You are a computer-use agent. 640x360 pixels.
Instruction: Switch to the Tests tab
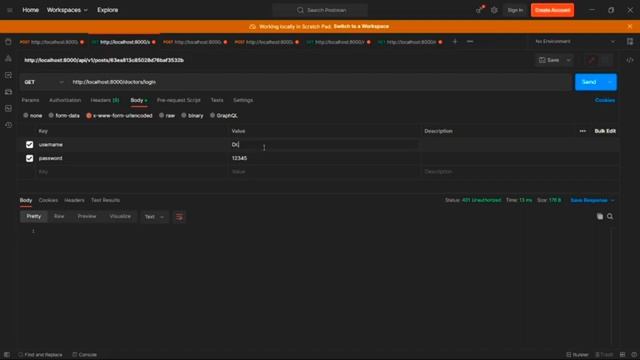pyautogui.click(x=217, y=100)
